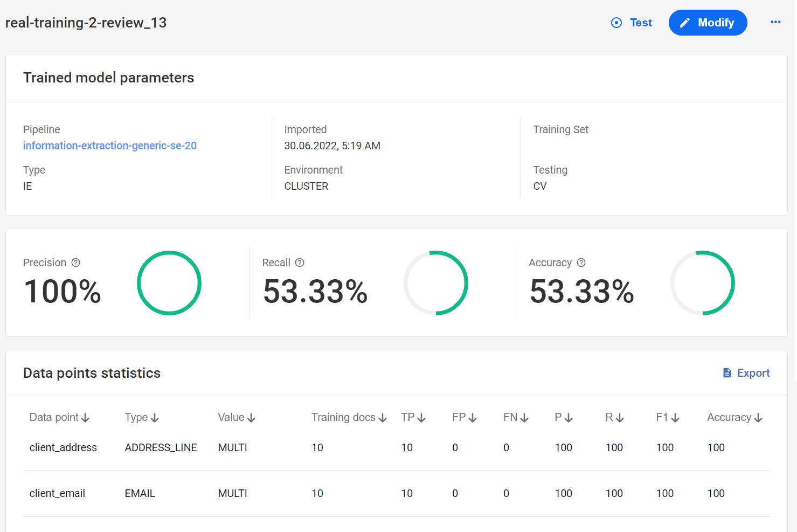
Task: Sort table by TP column
Action: pyautogui.click(x=413, y=418)
